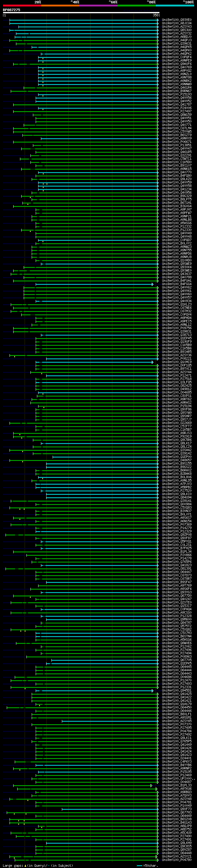Open hit UniRef100_Q41787

(177, 104)
